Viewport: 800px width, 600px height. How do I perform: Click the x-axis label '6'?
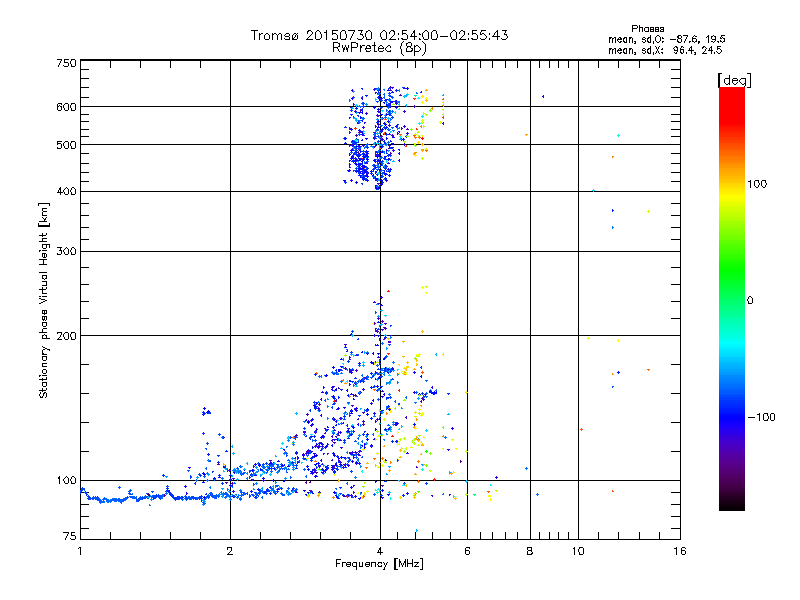(x=467, y=551)
